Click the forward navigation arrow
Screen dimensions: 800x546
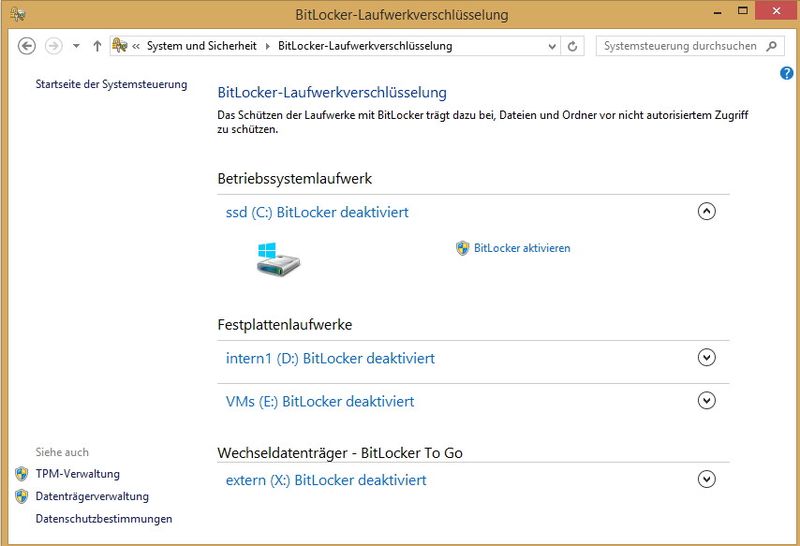[x=54, y=46]
